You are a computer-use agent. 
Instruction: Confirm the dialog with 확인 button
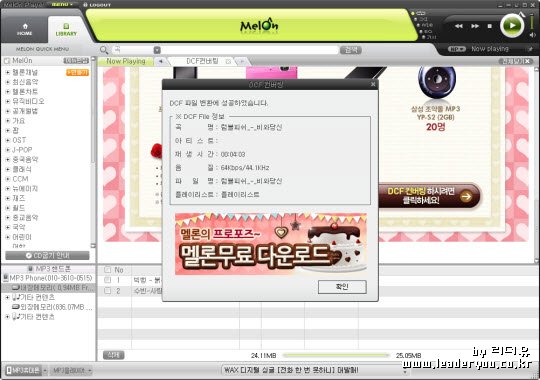342,287
